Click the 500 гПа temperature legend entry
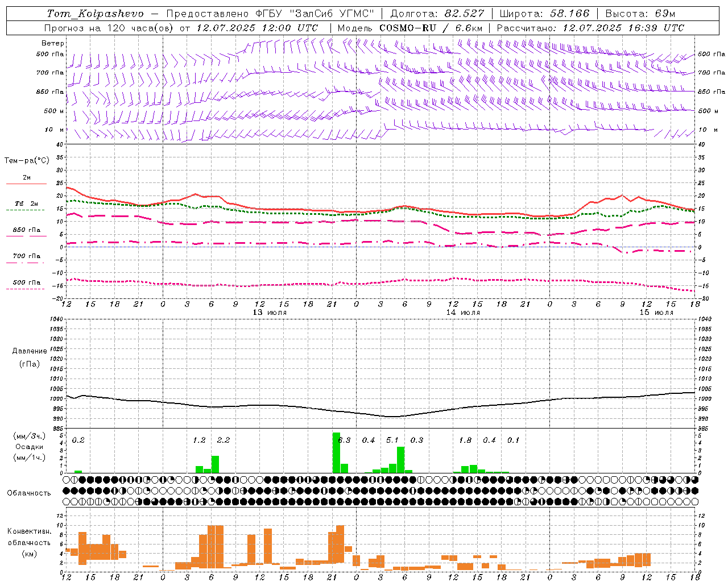 tap(27, 282)
